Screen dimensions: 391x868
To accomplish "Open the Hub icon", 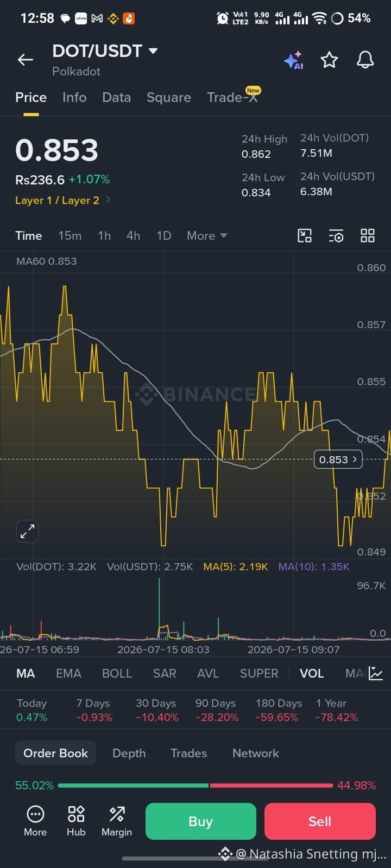I will [x=76, y=814].
